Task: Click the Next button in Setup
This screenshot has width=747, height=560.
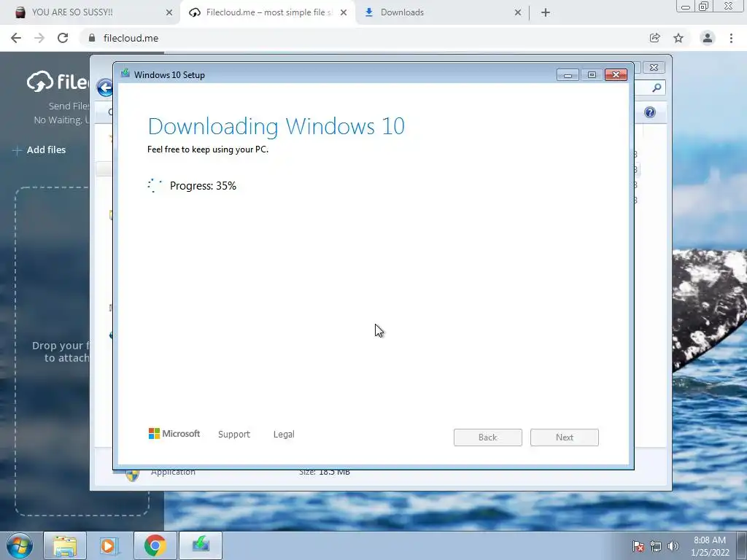Action: pos(565,437)
